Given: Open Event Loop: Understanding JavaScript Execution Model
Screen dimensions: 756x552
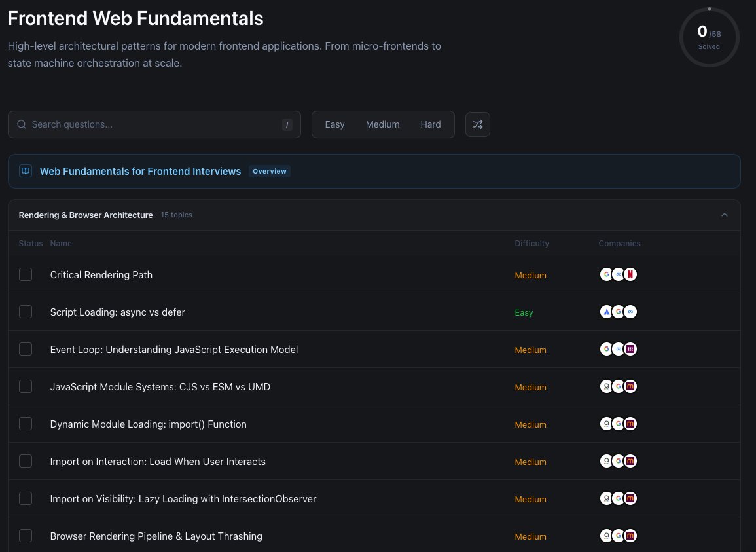Looking at the screenshot, I should point(174,350).
